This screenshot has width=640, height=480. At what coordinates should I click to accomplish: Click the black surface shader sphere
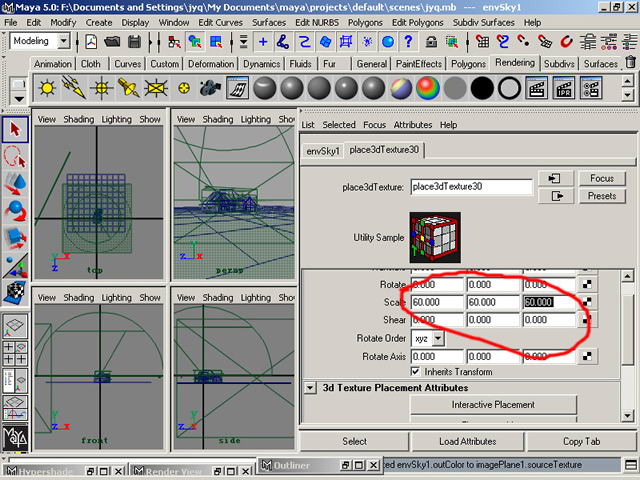(x=482, y=88)
